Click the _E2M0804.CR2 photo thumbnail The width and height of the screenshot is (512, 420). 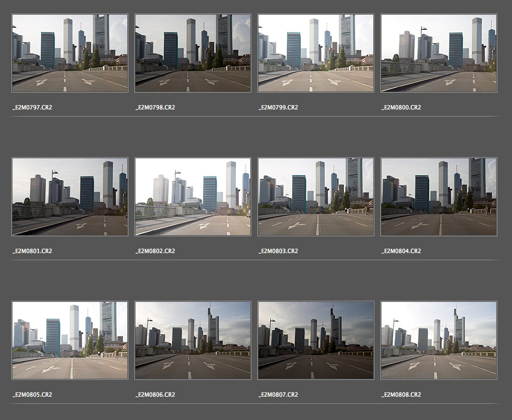pos(439,197)
